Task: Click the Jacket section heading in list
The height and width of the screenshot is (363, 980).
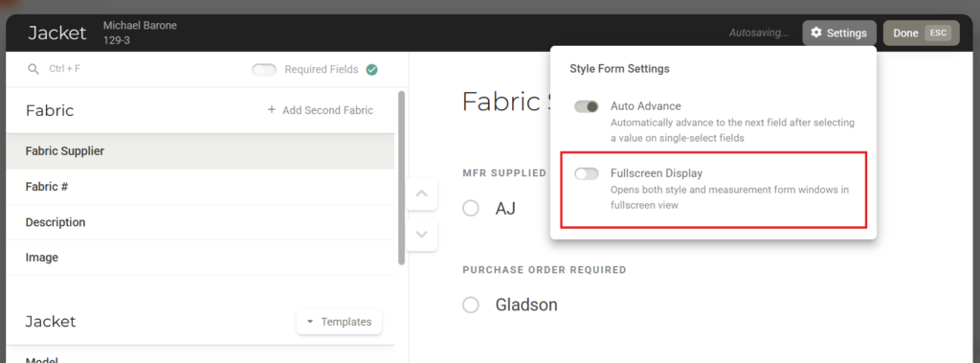Action: coord(51,322)
